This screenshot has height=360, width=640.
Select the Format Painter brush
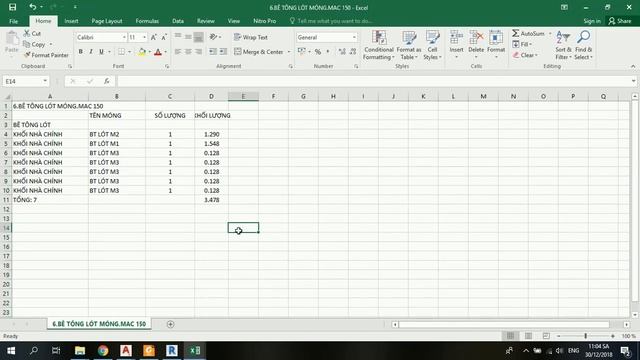(46, 55)
